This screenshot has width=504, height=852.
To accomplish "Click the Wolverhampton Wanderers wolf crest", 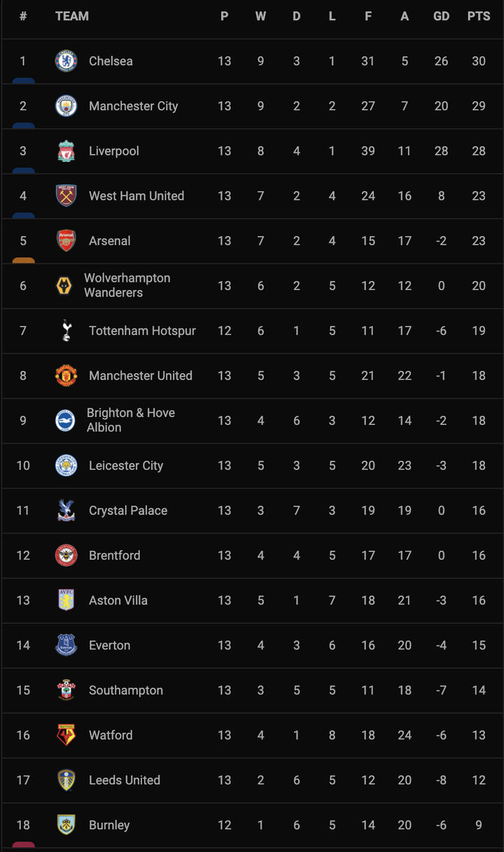I will (x=64, y=285).
